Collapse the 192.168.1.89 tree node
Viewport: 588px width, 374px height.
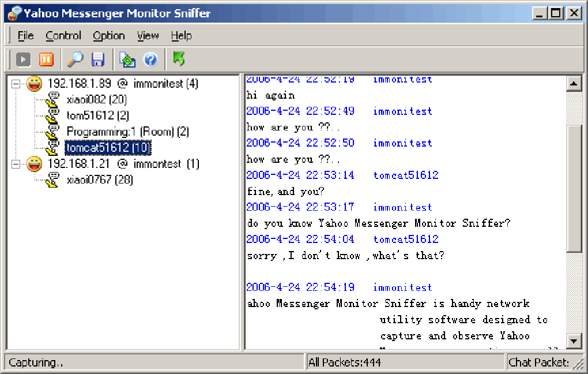(x=16, y=84)
